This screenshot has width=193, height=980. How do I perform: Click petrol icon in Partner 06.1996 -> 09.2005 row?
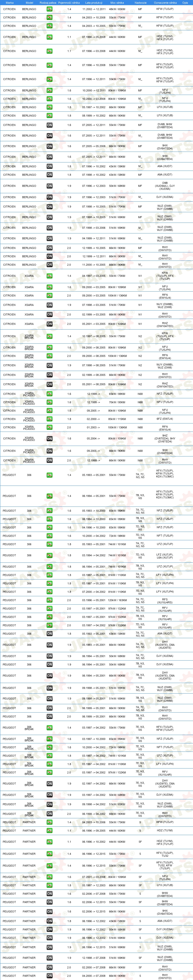point(50,830)
